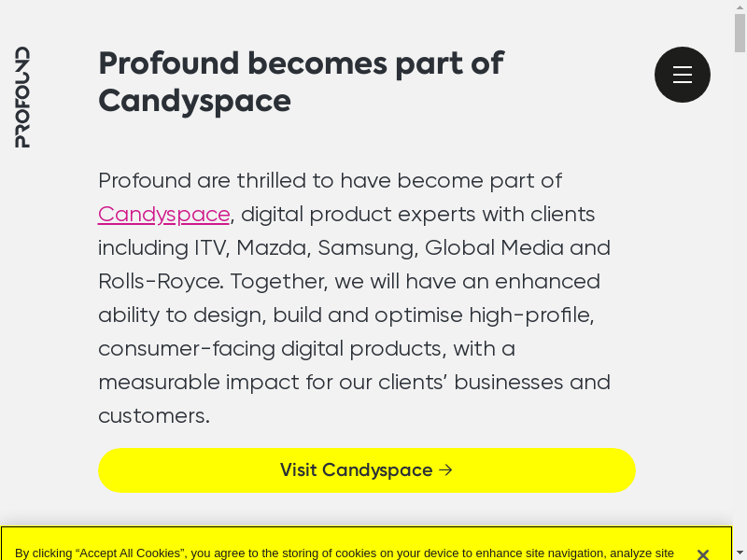Viewport: 747px width, 560px height.
Task: Click the word "customers." ending the paragraph
Action: (154, 416)
